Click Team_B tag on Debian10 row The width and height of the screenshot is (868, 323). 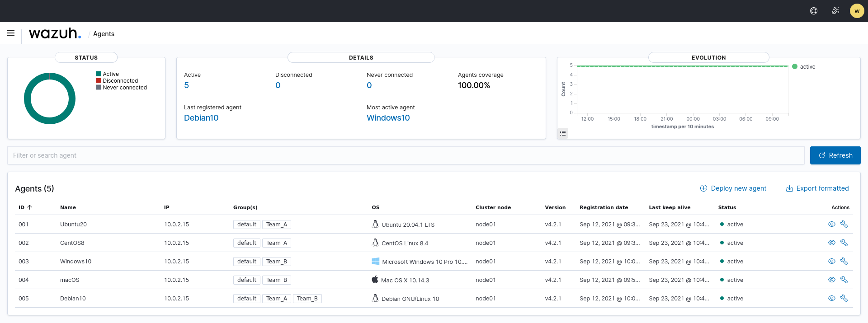click(307, 298)
